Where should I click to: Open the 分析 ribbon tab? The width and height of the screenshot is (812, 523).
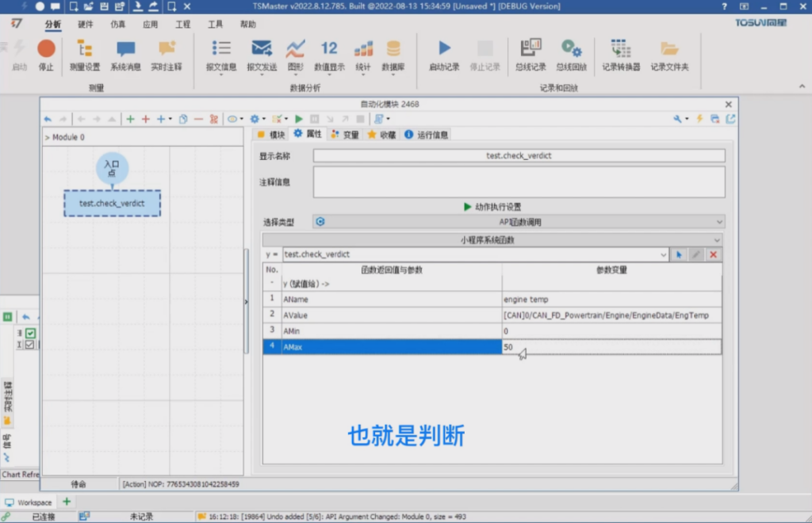(x=53, y=25)
